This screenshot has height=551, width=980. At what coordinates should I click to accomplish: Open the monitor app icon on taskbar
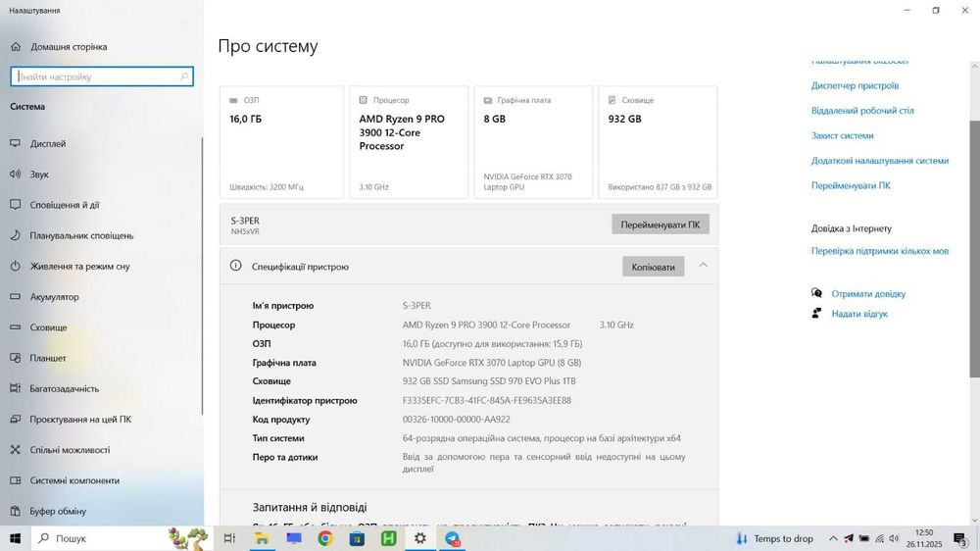coord(293,538)
